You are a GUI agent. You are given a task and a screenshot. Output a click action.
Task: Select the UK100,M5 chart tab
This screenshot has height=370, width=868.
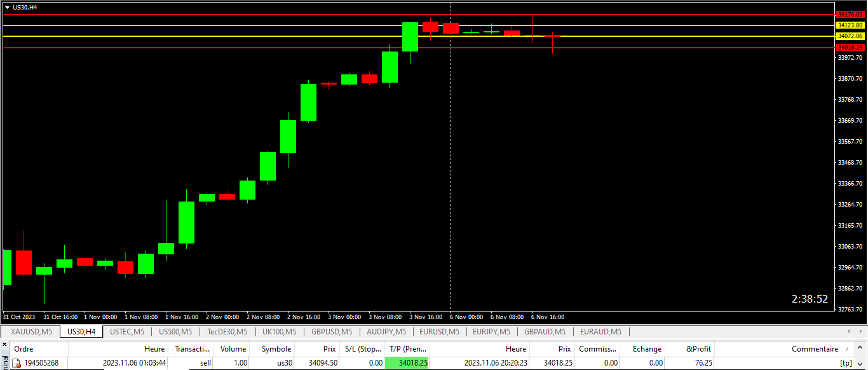[279, 331]
